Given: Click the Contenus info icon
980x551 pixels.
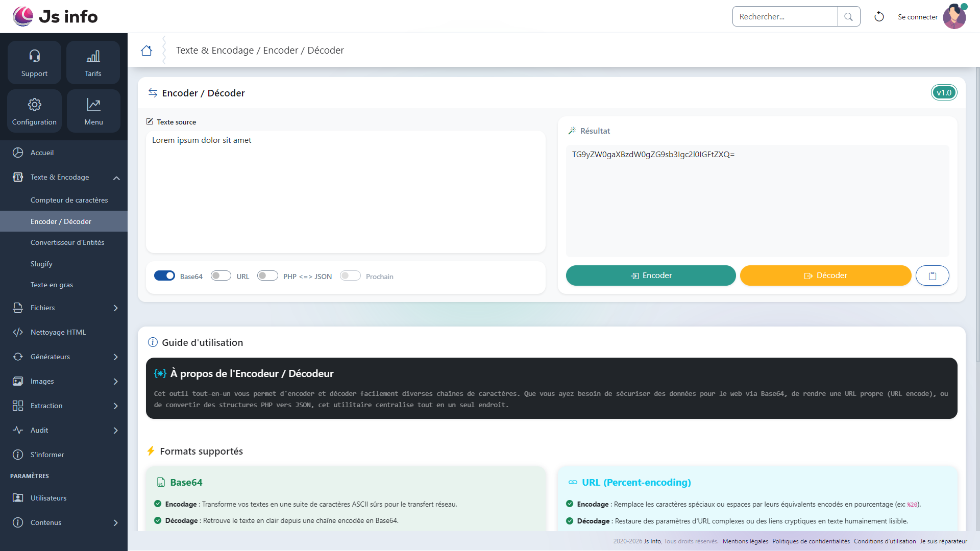Looking at the screenshot, I should 18,522.
